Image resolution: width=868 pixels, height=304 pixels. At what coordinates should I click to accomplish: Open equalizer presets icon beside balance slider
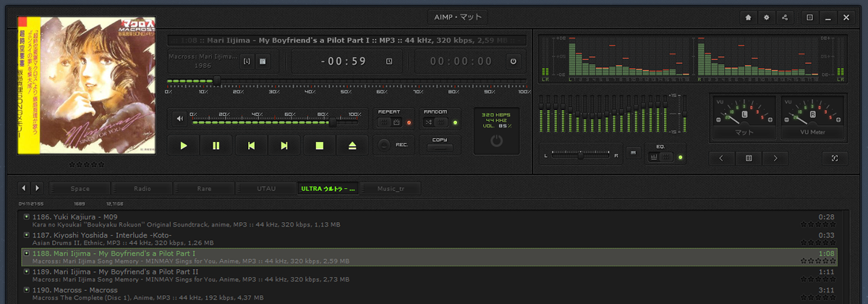pos(634,153)
